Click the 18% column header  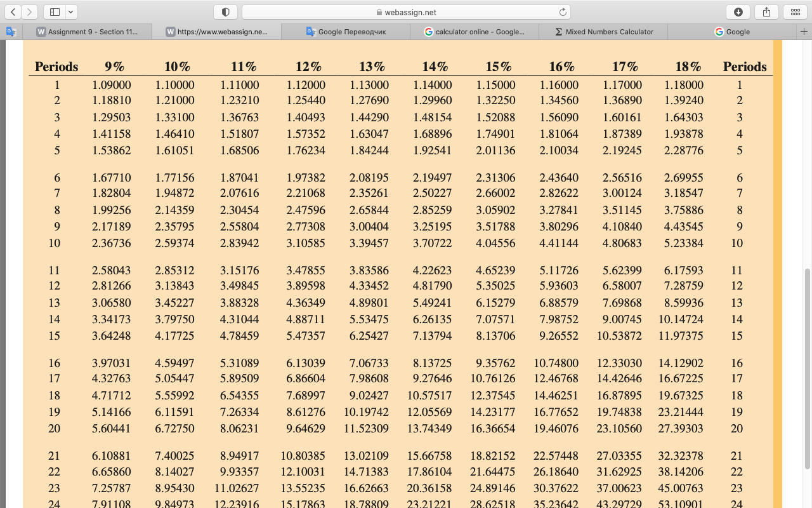coord(688,67)
